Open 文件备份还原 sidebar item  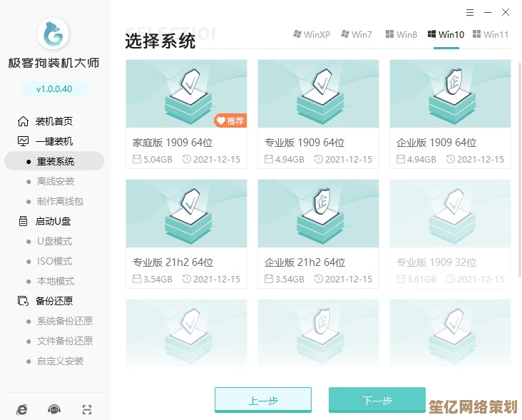pyautogui.click(x=65, y=341)
